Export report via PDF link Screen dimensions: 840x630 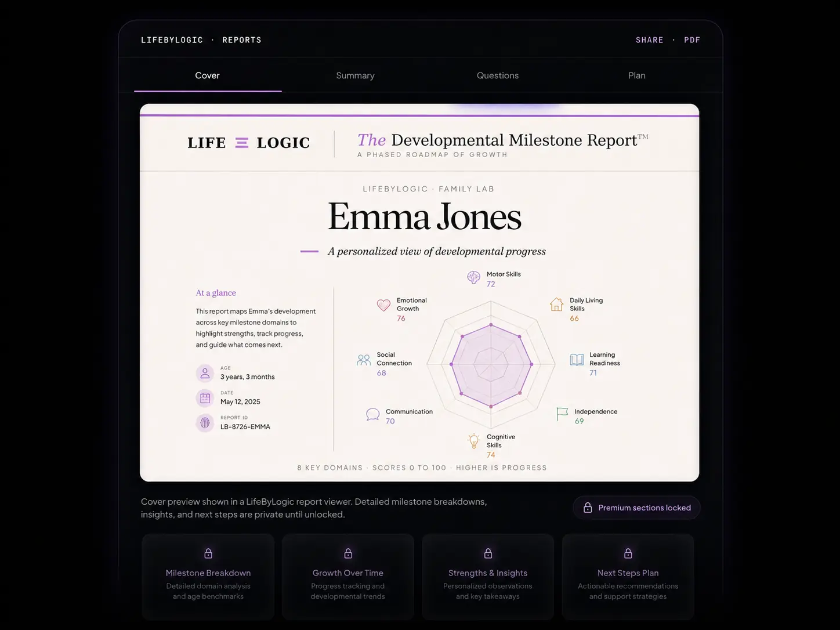pos(692,40)
